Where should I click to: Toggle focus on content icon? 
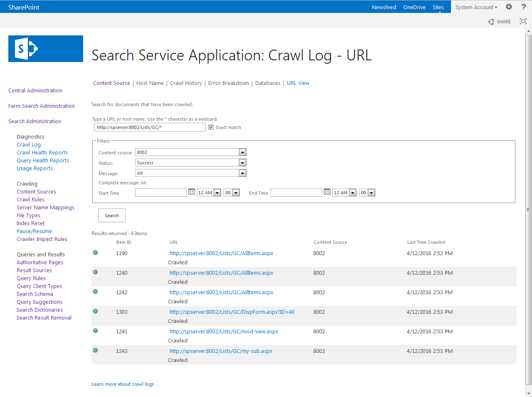coord(523,21)
